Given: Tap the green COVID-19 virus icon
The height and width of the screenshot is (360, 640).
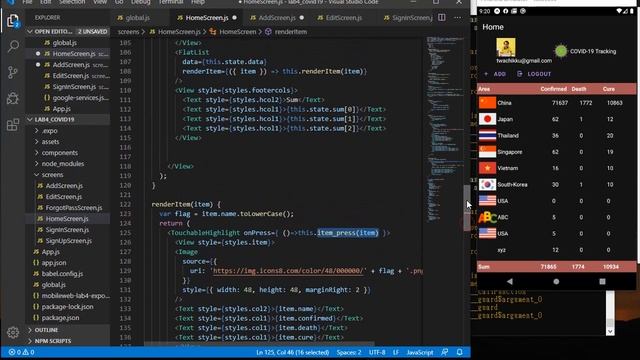Looking at the screenshot, I should pyautogui.click(x=561, y=51).
